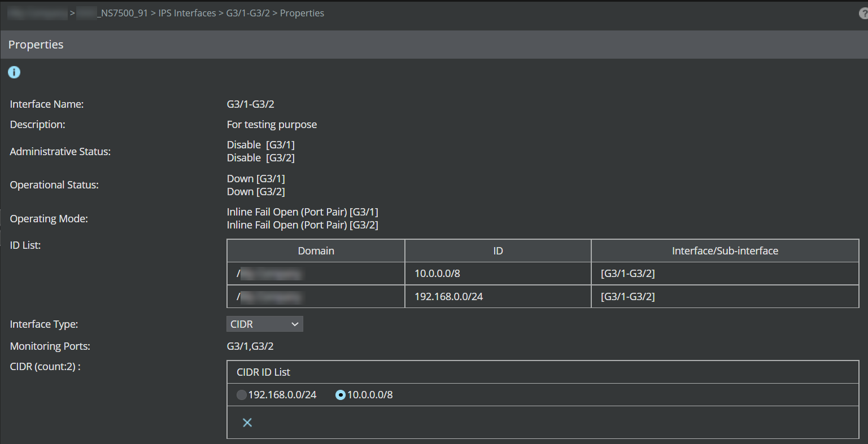Remove selected CIDR with the X icon

pos(247,423)
